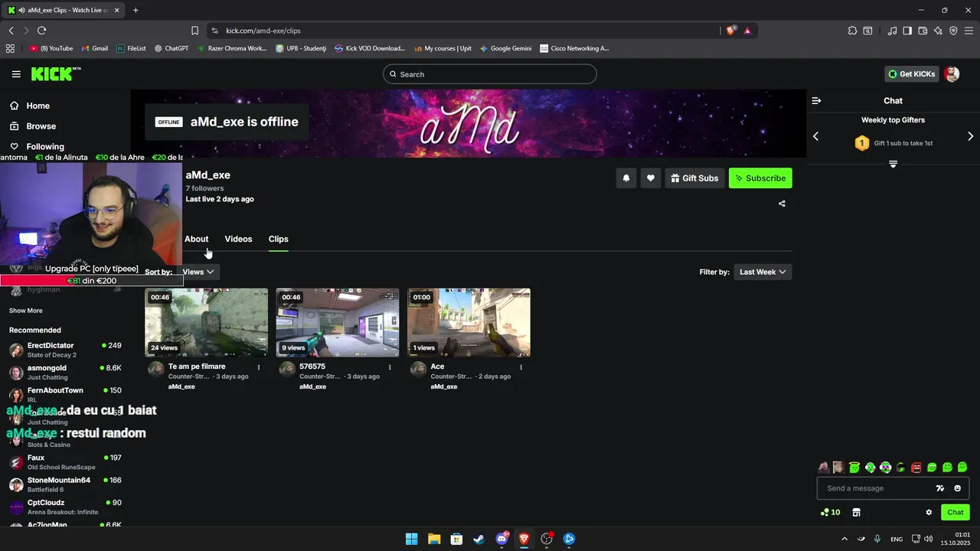Open Windows Start menu

(411, 539)
